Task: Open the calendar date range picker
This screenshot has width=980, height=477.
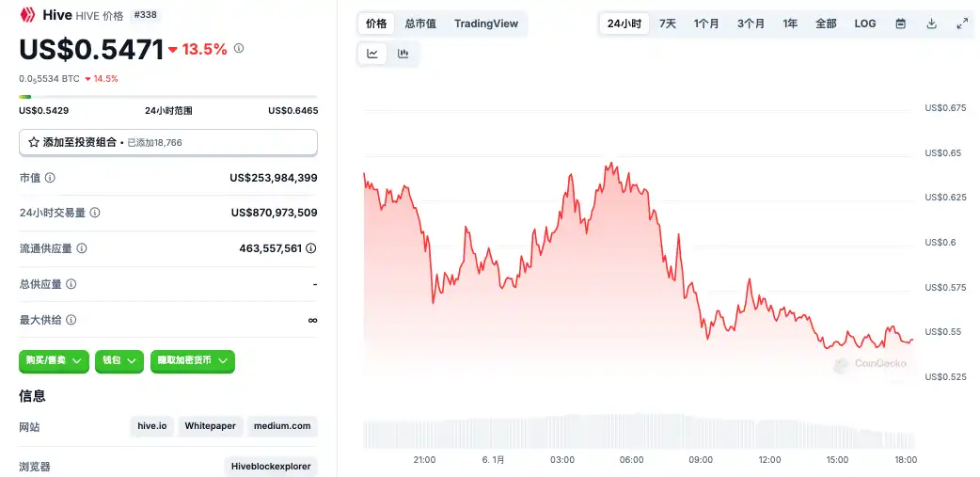Action: tap(900, 24)
